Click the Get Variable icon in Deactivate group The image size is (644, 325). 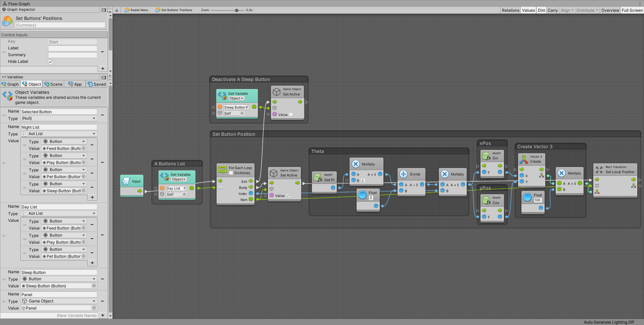click(x=222, y=96)
